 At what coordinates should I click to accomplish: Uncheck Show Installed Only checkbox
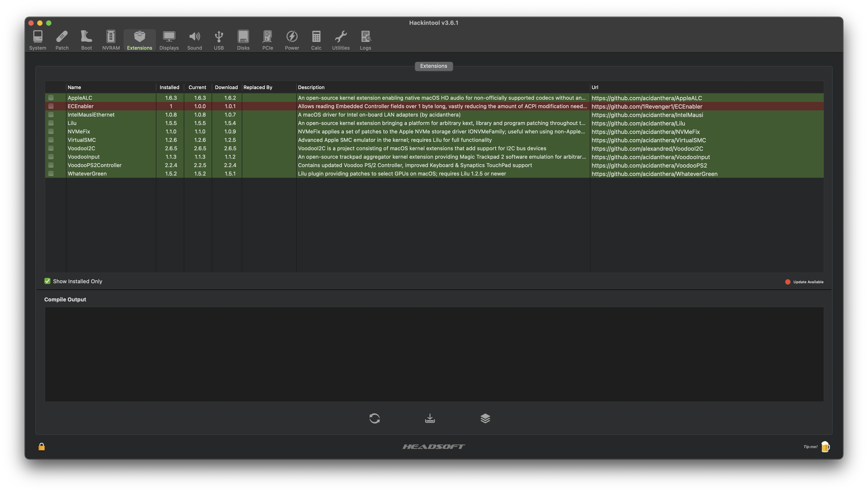(x=47, y=281)
